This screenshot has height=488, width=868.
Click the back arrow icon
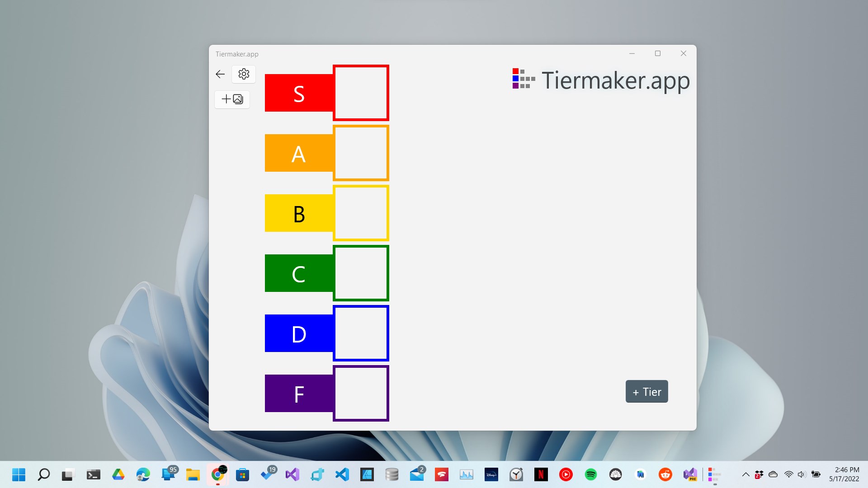tap(220, 74)
